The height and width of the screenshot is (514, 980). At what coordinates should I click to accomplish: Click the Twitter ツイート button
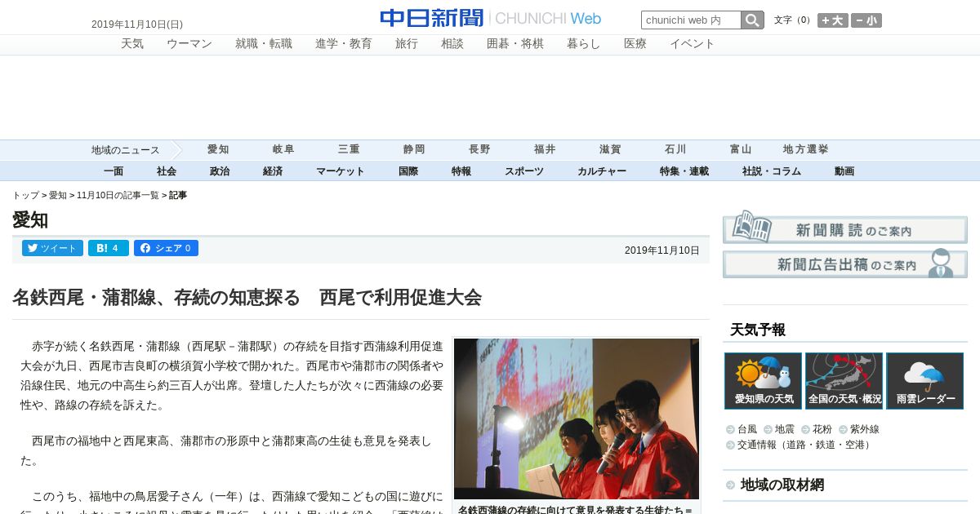click(x=52, y=248)
